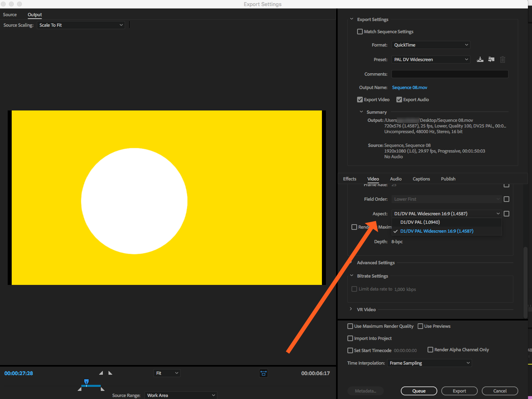Click the current timecode 00:00:27:28
The width and height of the screenshot is (532, 399).
[x=19, y=373]
